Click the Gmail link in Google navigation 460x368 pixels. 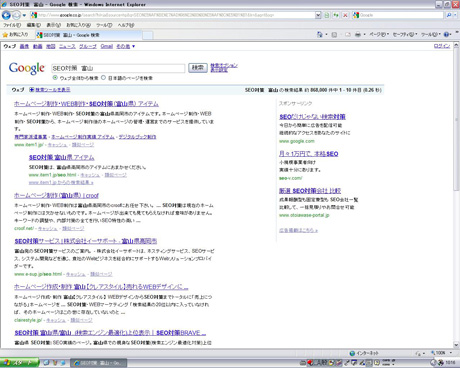pos(107,46)
